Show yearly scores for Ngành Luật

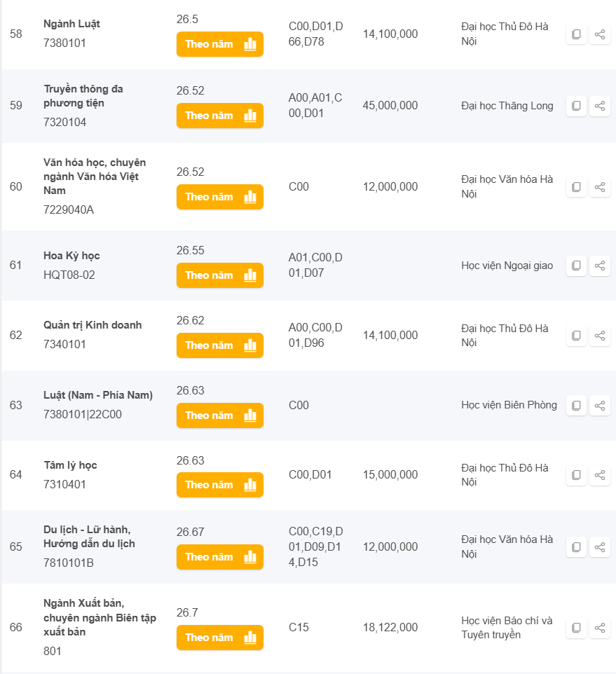(x=219, y=44)
